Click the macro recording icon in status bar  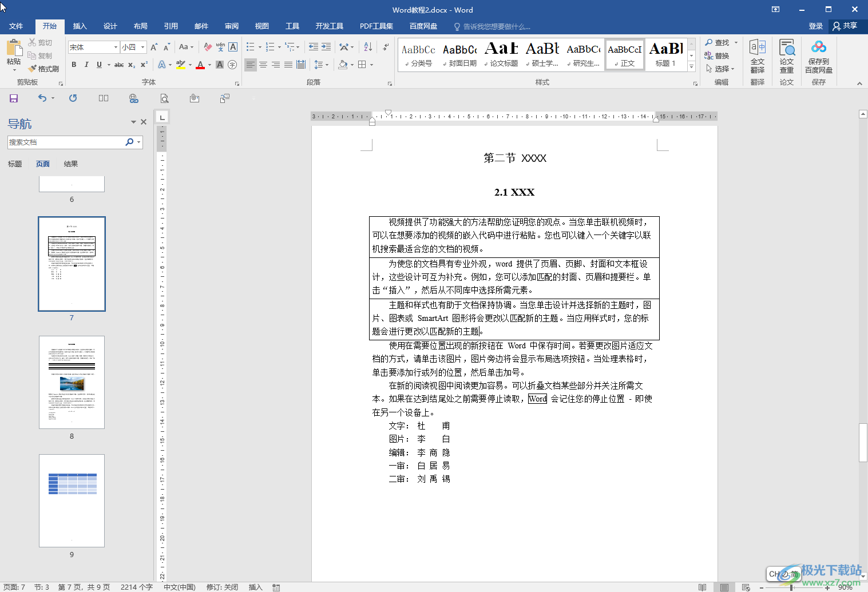(x=276, y=587)
